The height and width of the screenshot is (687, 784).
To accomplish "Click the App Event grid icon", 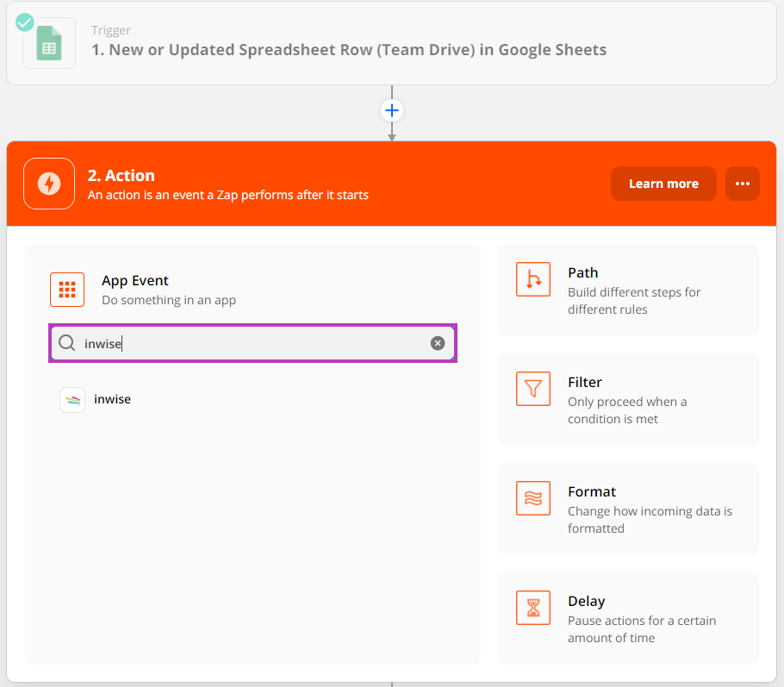I will [x=67, y=290].
